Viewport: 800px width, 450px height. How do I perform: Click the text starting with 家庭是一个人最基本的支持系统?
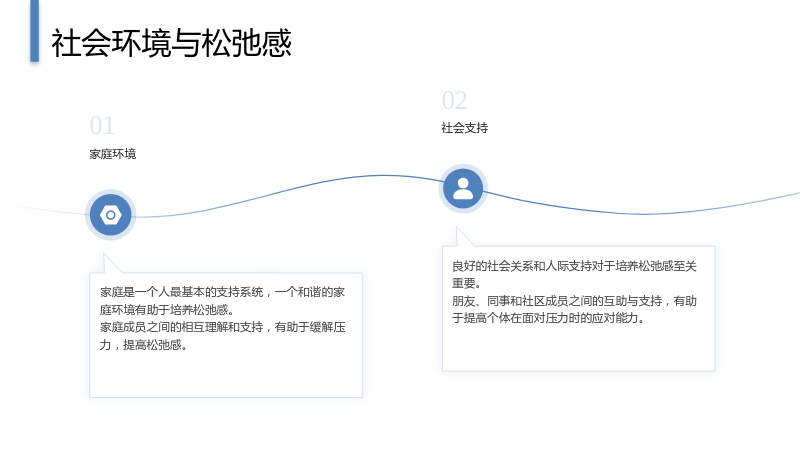pyautogui.click(x=222, y=301)
